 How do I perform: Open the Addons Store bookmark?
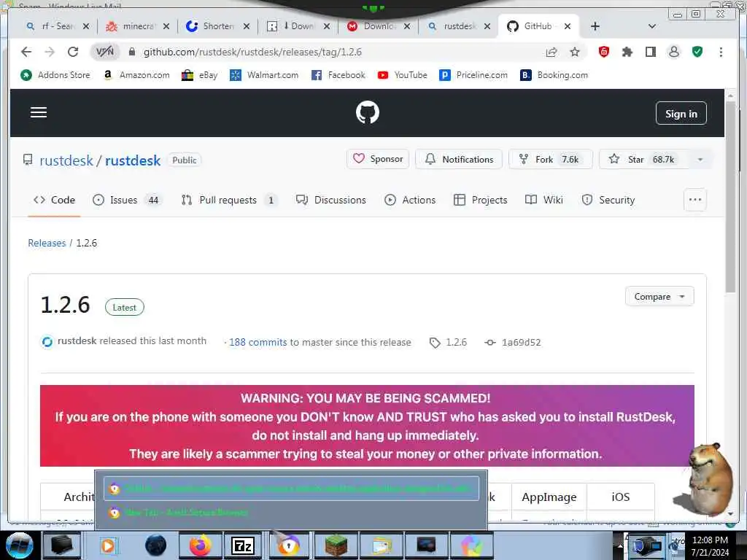[55, 75]
